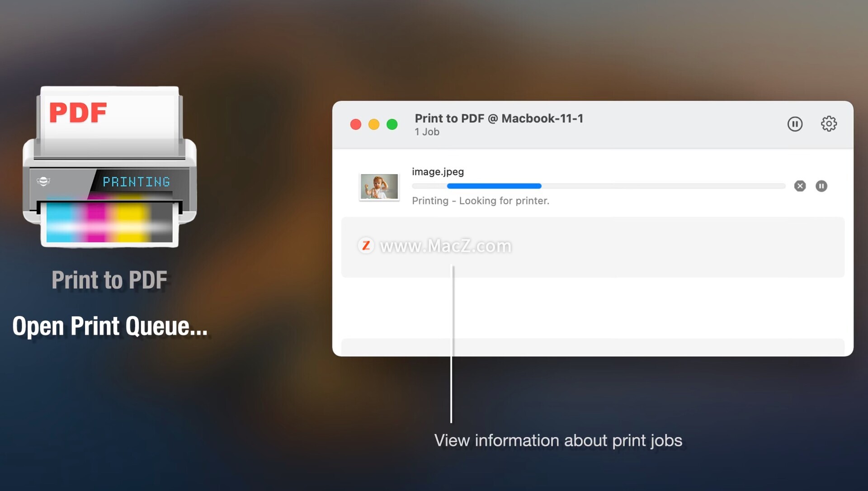Viewport: 868px width, 491px height.
Task: Select the image.jpeg file name
Action: (x=438, y=172)
